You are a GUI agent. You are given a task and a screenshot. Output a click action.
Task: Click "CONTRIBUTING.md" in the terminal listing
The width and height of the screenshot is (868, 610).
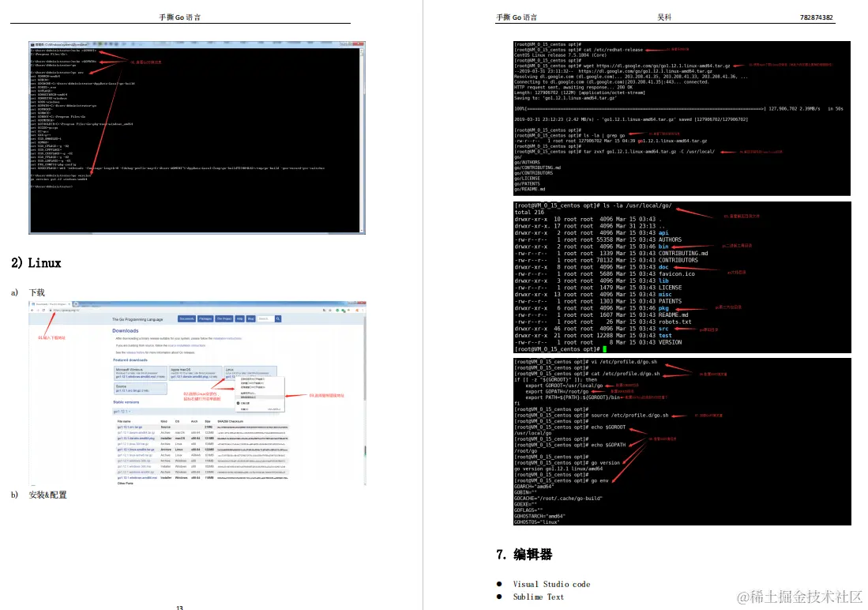pyautogui.click(x=683, y=253)
